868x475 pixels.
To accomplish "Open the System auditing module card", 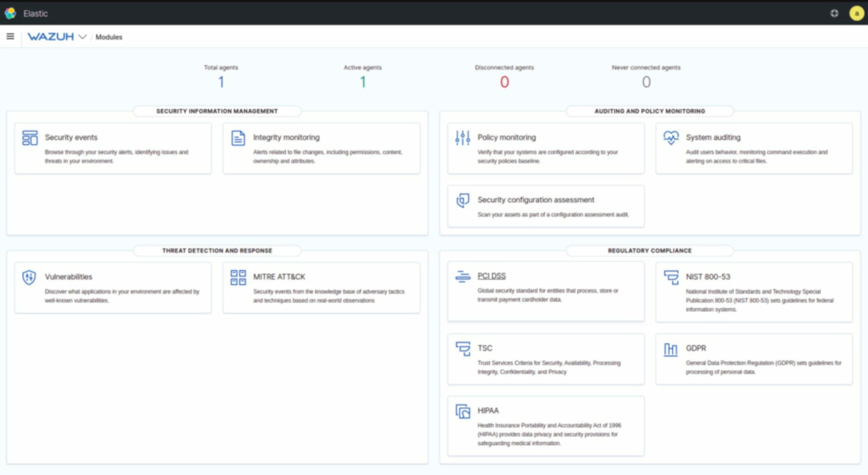I will [x=754, y=148].
